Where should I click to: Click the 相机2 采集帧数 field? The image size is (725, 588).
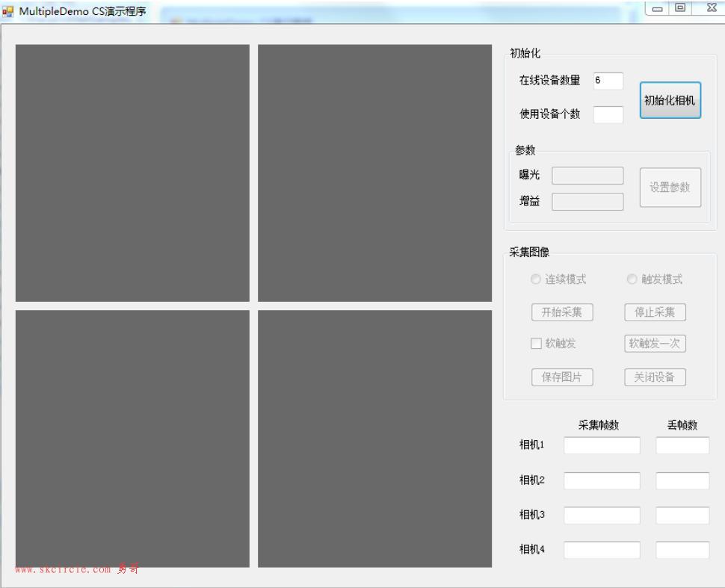click(602, 480)
